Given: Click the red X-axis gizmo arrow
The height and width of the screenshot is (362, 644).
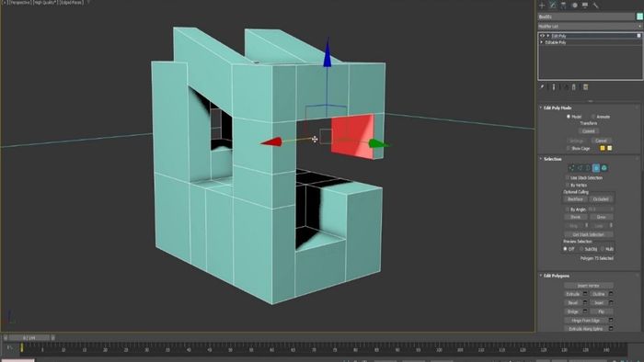Looking at the screenshot, I should pyautogui.click(x=271, y=141).
